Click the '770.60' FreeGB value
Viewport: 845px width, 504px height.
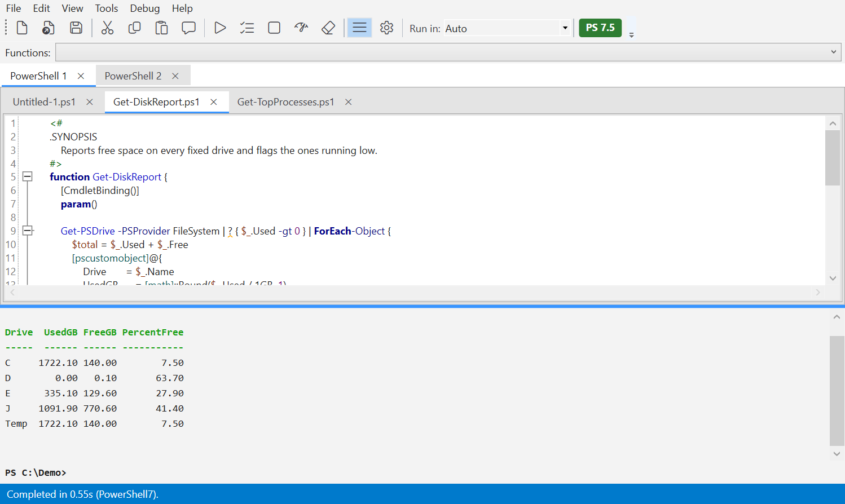[x=100, y=409]
